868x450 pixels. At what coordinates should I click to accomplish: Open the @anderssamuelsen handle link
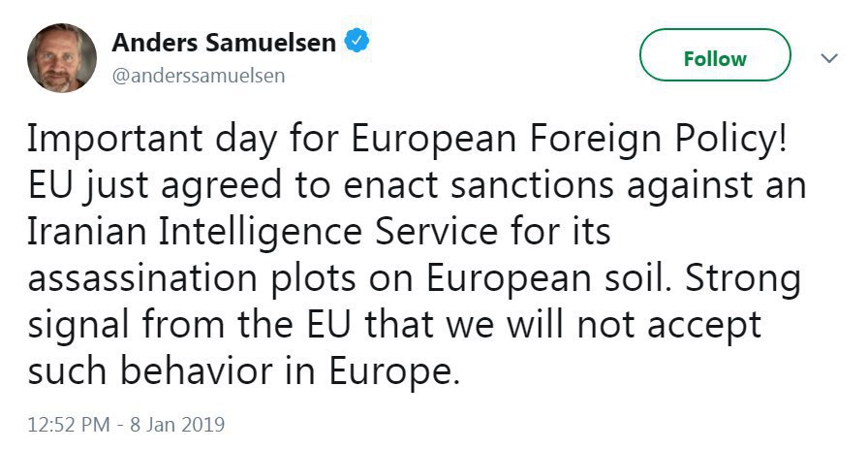pyautogui.click(x=199, y=76)
